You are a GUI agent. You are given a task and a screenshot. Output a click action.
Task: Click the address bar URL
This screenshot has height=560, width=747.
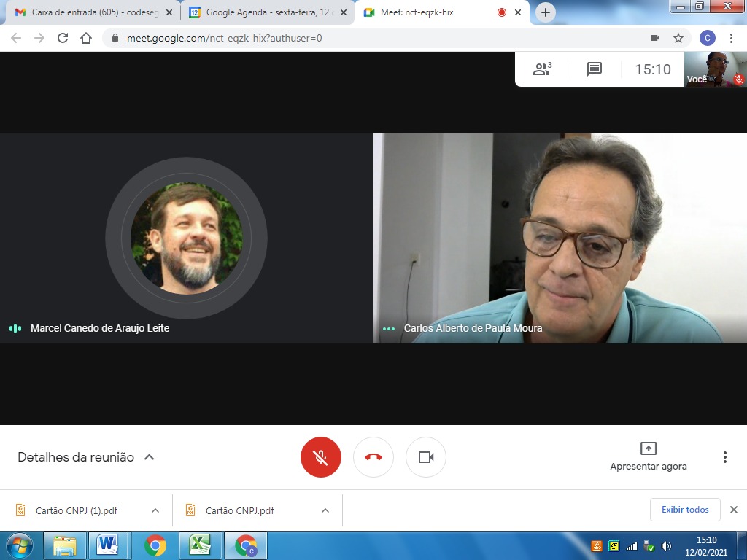point(224,38)
